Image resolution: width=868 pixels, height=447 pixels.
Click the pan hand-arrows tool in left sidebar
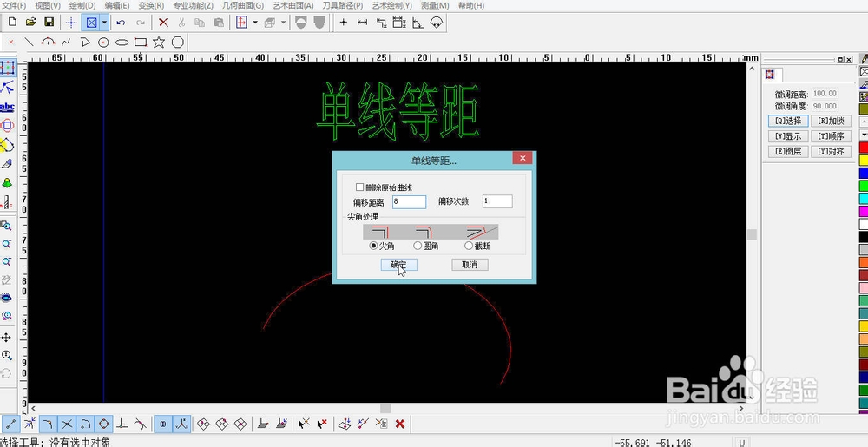pyautogui.click(x=7, y=337)
